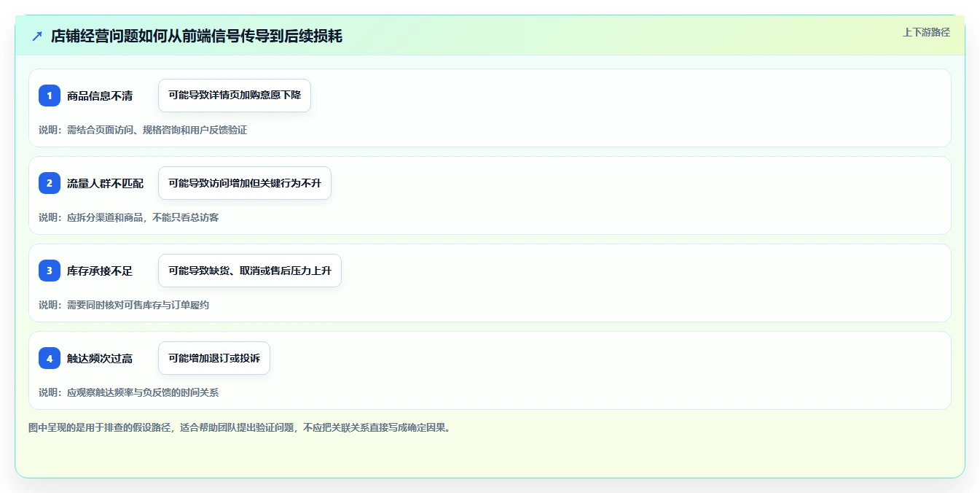Image resolution: width=980 pixels, height=493 pixels.
Task: Click the number 2 step badge
Action: click(50, 183)
